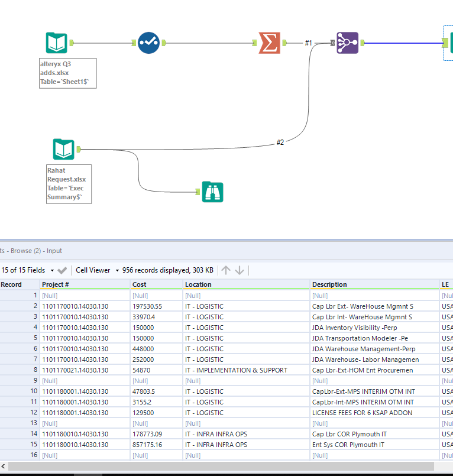This screenshot has width=453, height=476.
Task: Open the Cell Viewer dropdown
Action: [x=96, y=270]
